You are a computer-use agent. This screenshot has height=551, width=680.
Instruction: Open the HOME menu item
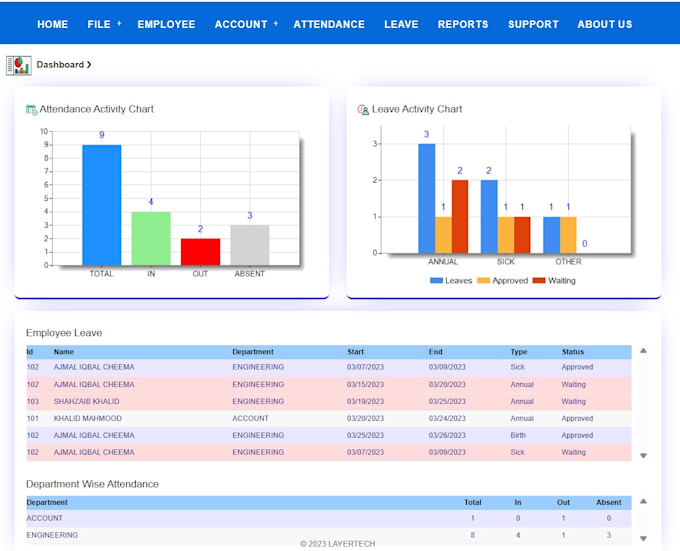[52, 24]
